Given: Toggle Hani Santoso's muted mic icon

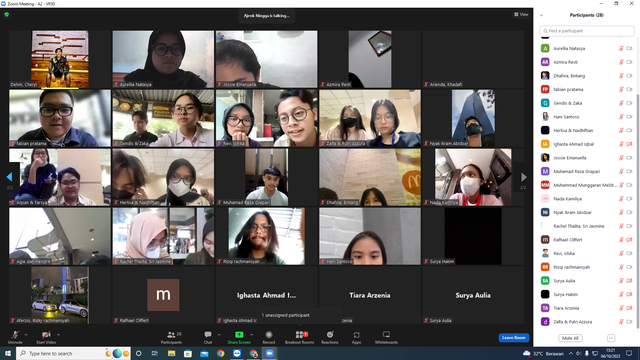Looking at the screenshot, I should pyautogui.click(x=621, y=117).
